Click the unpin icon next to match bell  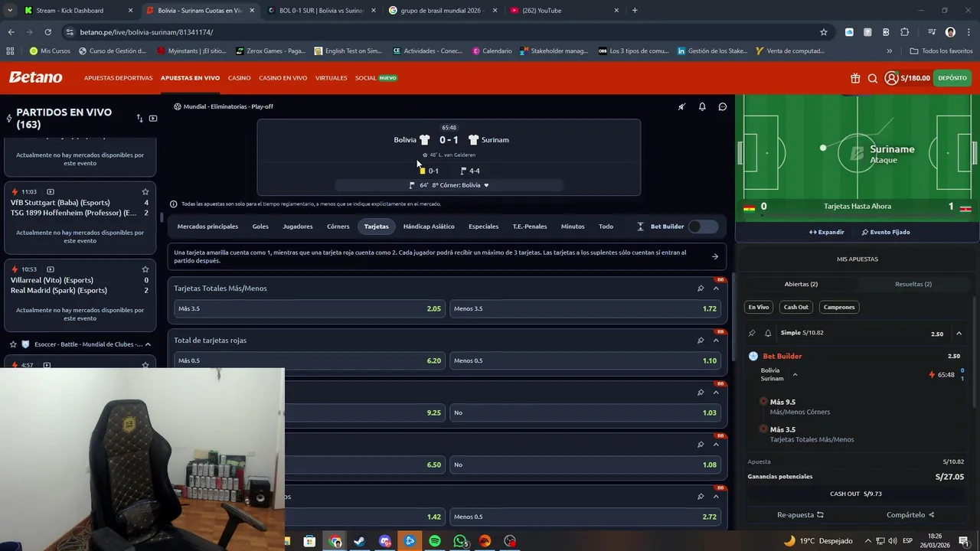[x=681, y=106]
